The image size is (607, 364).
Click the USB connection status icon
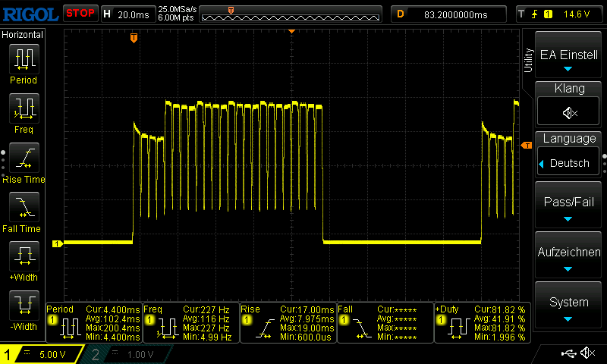(569, 353)
